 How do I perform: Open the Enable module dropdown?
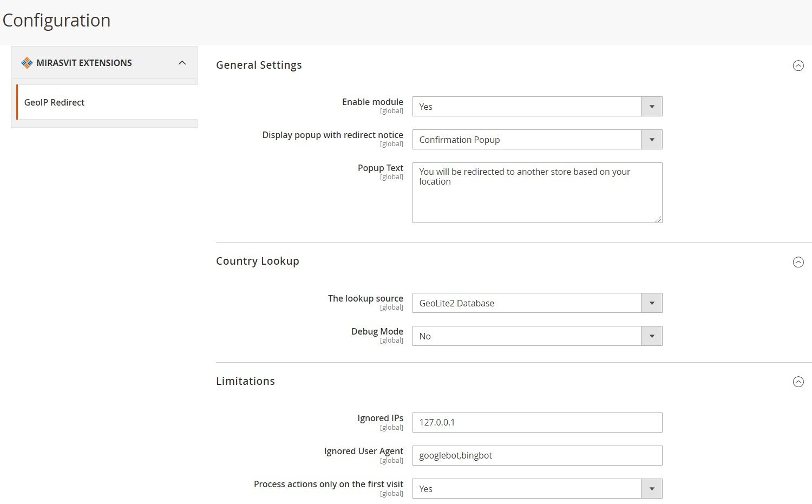tap(537, 107)
